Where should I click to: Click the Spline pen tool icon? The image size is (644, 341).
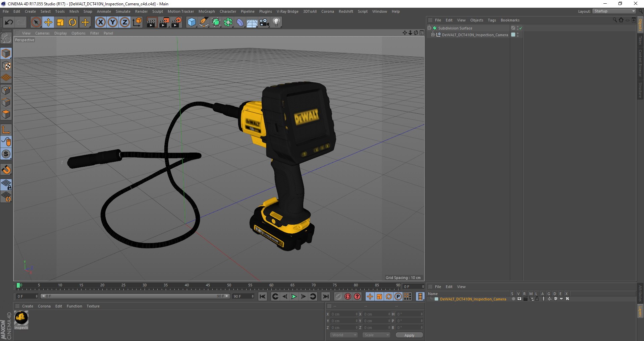coord(204,22)
